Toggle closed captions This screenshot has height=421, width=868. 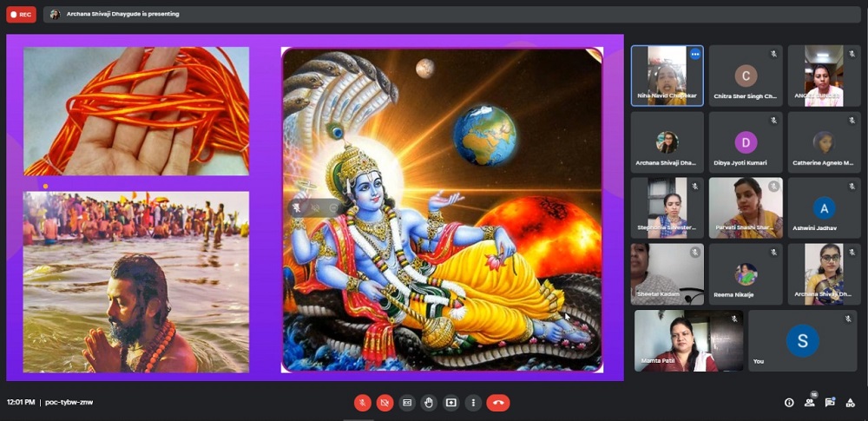[x=407, y=403]
